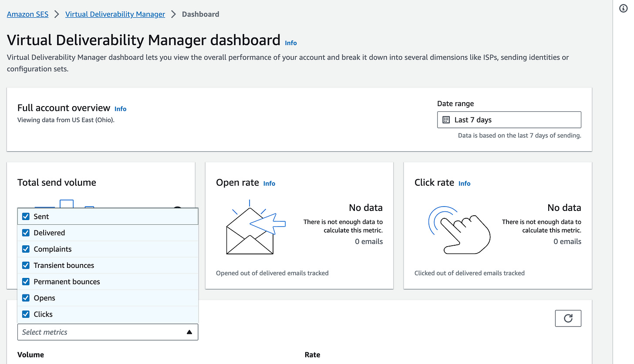Click 'No data' in the Click rate card
Screen dimensions: 634x364
coord(564,208)
